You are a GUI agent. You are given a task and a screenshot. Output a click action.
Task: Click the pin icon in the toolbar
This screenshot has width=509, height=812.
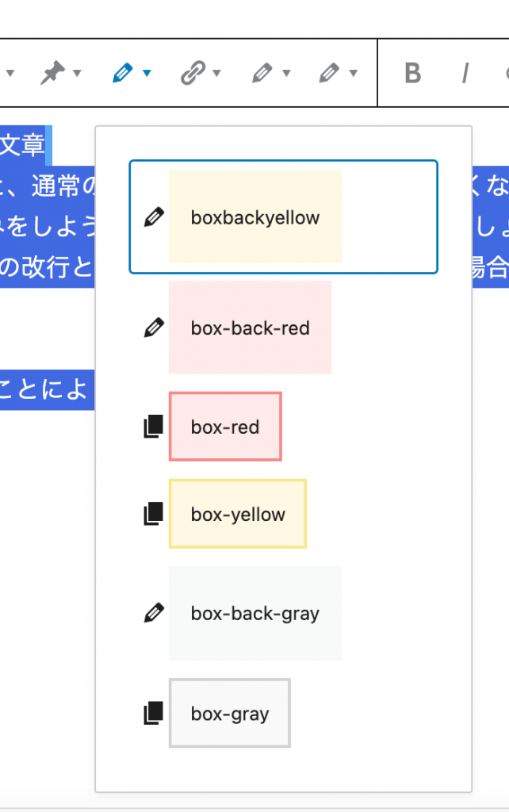point(53,74)
